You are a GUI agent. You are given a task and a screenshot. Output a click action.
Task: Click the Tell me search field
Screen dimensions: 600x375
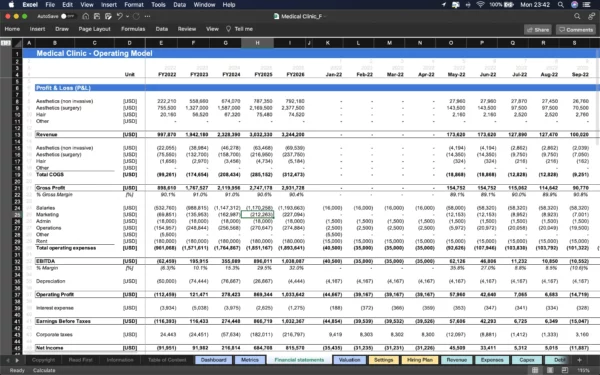coord(240,29)
